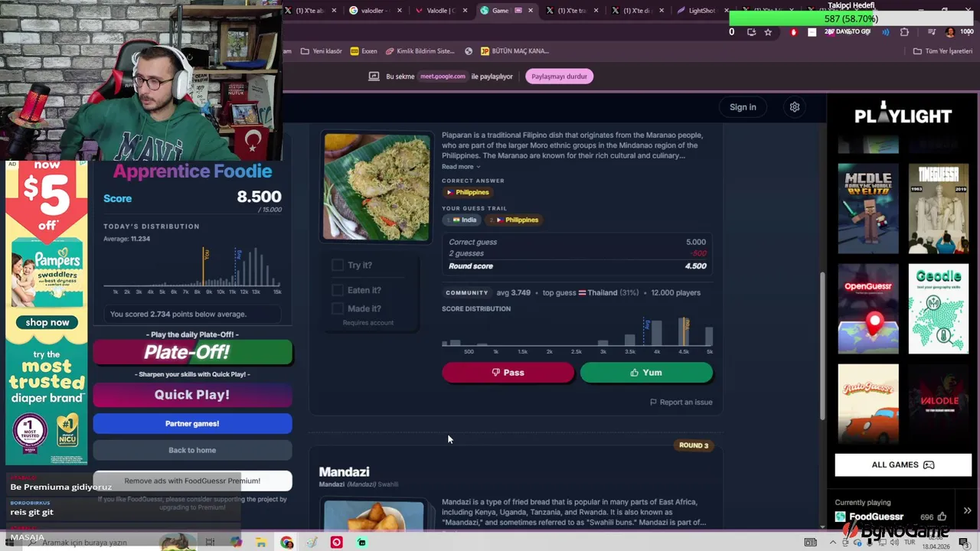Click the Playlight logo

coord(903,115)
